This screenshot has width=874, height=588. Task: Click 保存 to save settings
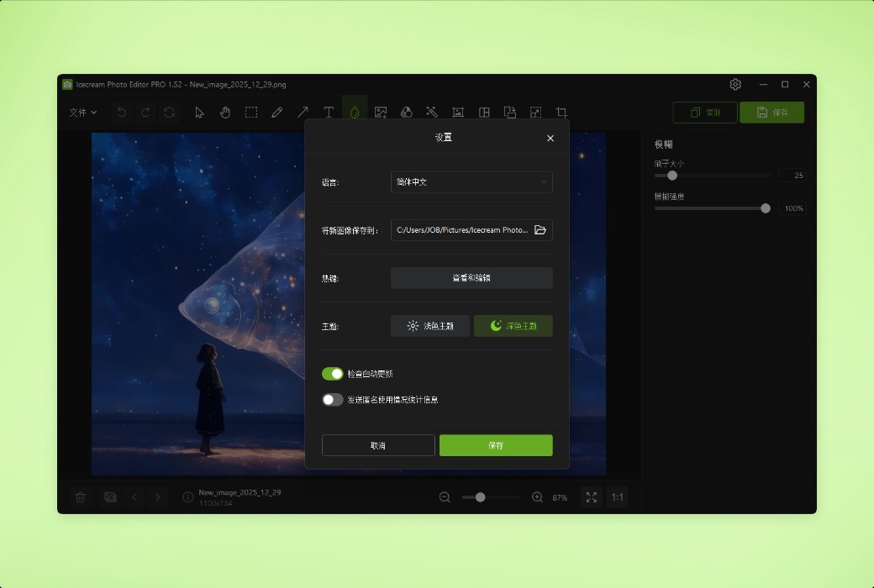click(x=496, y=445)
